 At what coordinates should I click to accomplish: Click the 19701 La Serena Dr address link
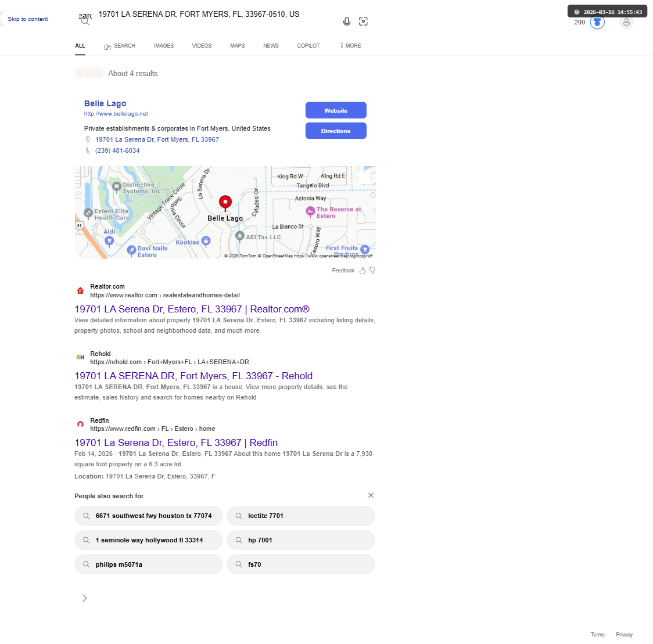point(157,139)
